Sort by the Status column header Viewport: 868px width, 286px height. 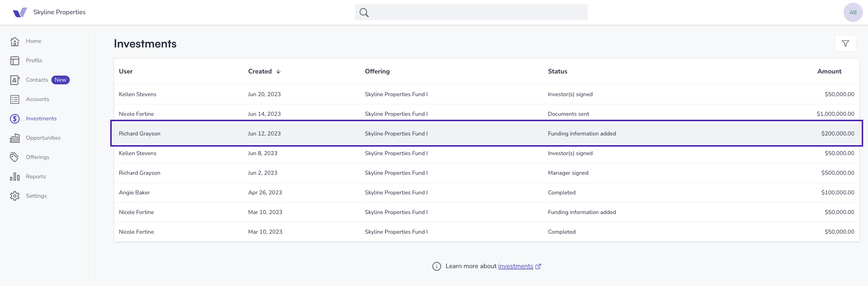(x=557, y=71)
